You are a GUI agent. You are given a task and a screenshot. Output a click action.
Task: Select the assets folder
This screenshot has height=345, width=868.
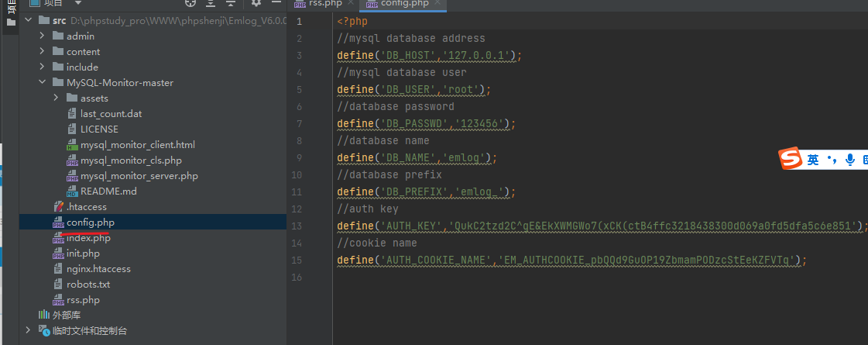[x=94, y=98]
